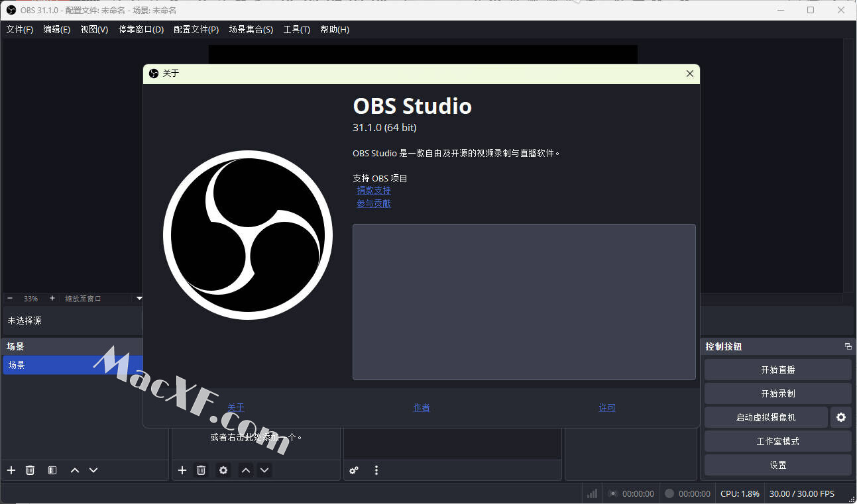Screen dimensions: 857x504
Task: Select the 场景 item in the scenes list
Action: point(73,365)
